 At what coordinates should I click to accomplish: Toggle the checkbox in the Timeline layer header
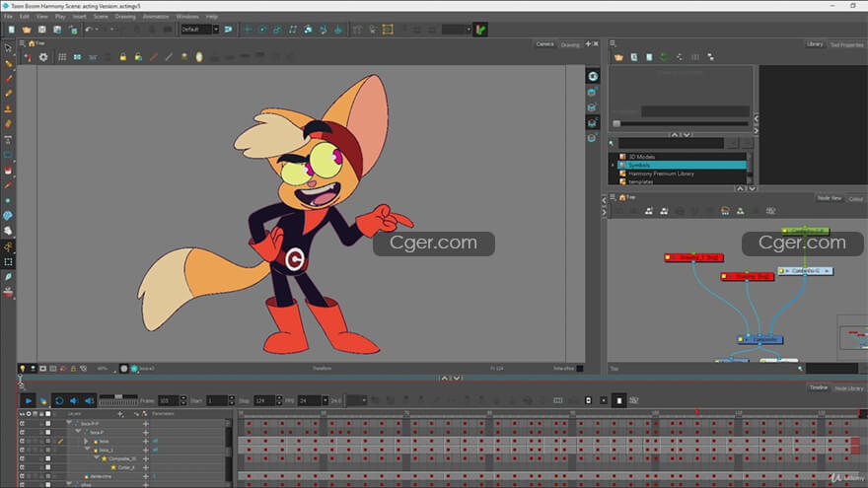coord(48,414)
